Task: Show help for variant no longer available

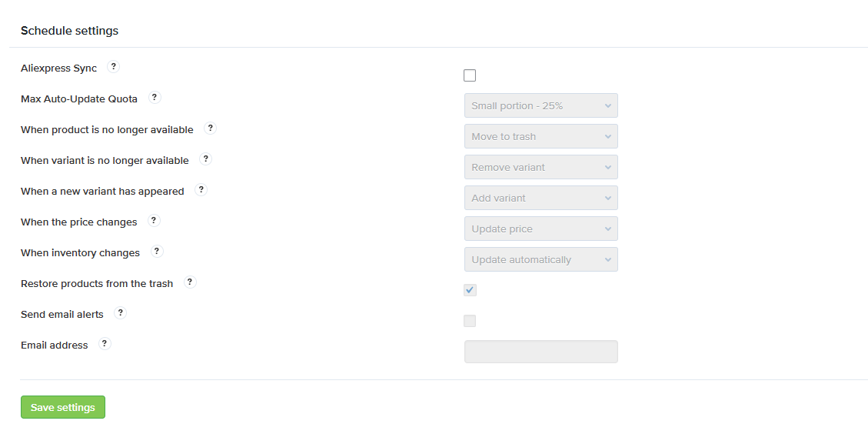Action: pos(205,159)
